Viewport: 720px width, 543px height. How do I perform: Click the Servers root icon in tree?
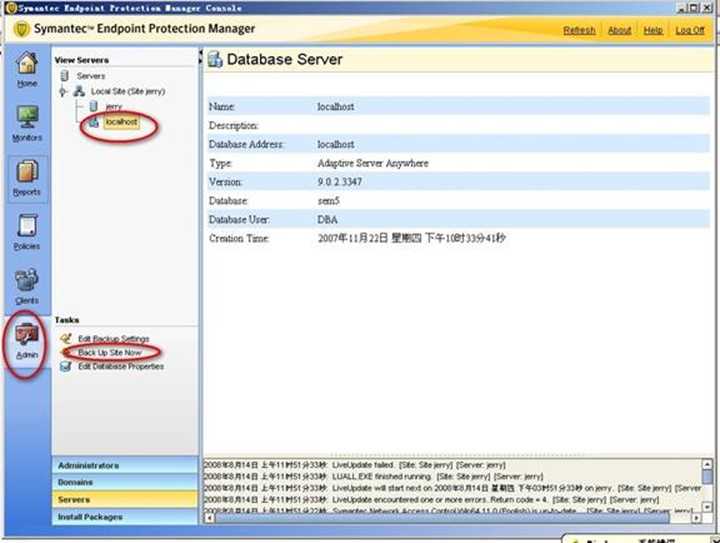coord(65,76)
